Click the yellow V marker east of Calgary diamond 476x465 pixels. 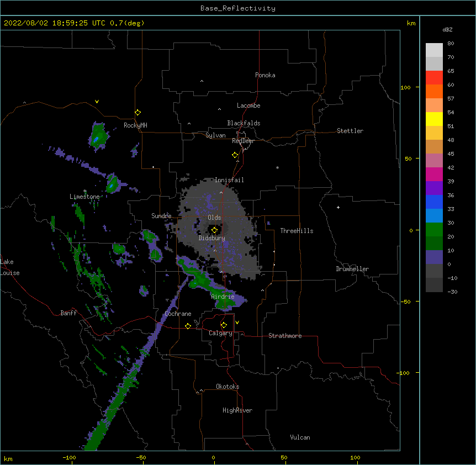(237, 323)
